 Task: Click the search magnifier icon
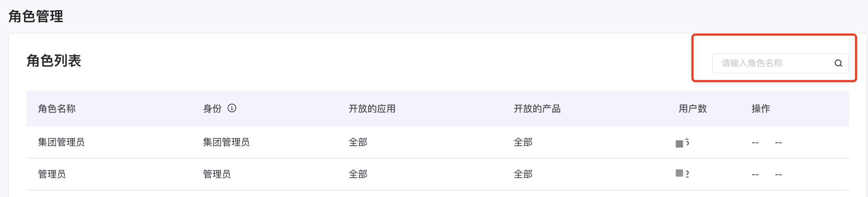click(838, 63)
